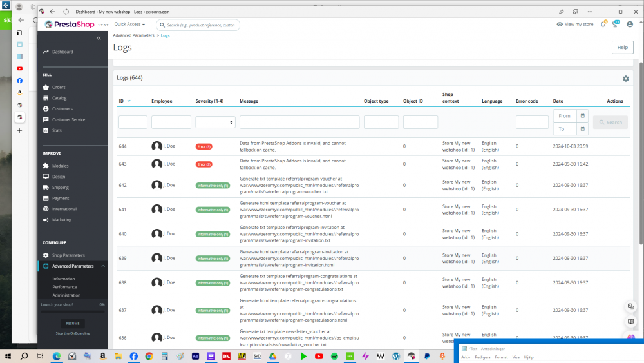
Task: Open the employee profile avatar icon
Action: pyautogui.click(x=630, y=25)
